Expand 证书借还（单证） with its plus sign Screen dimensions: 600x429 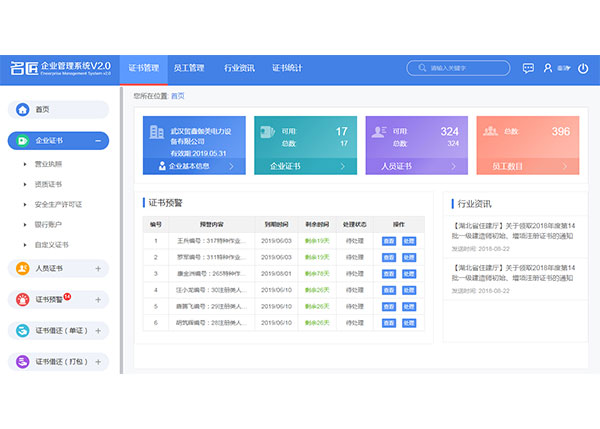point(97,330)
